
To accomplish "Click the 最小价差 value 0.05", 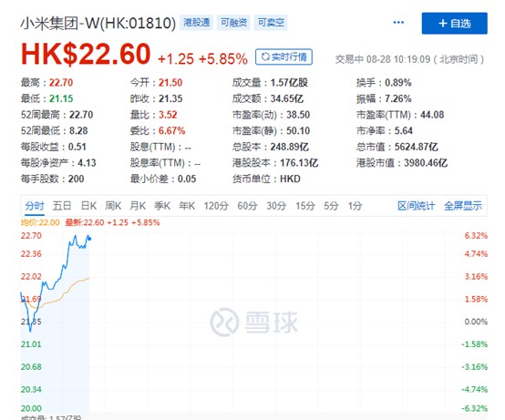I will [x=187, y=179].
